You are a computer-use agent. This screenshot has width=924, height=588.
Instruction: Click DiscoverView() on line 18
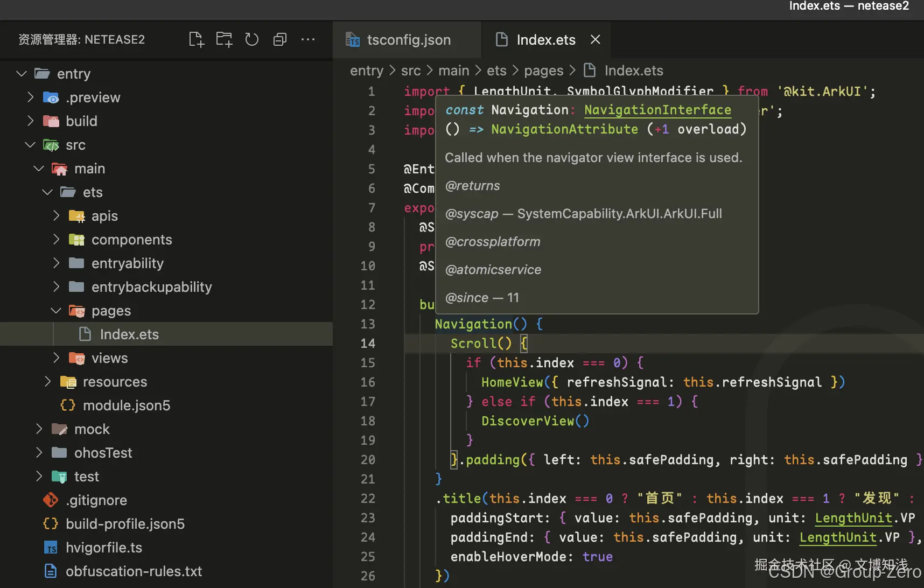pyautogui.click(x=535, y=421)
